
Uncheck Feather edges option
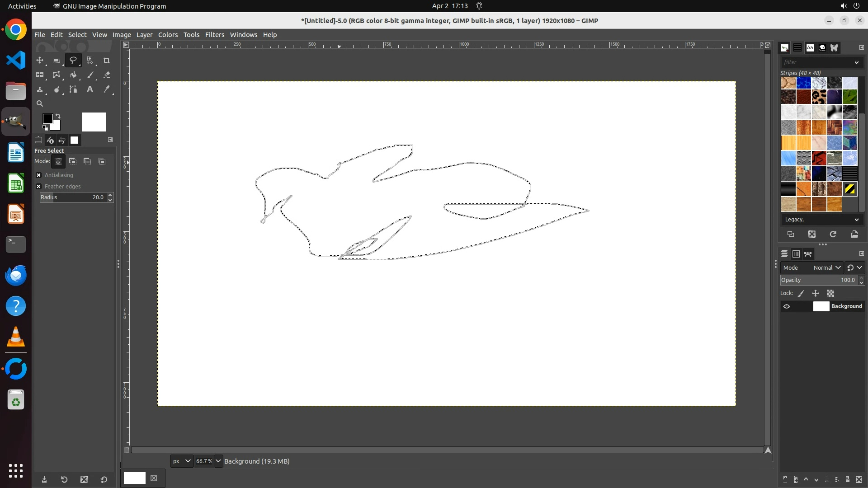pyautogui.click(x=39, y=187)
